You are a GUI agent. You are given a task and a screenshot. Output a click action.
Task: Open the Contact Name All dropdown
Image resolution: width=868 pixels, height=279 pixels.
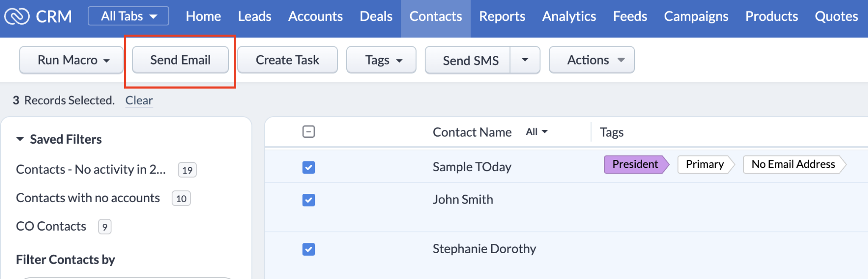click(x=537, y=132)
